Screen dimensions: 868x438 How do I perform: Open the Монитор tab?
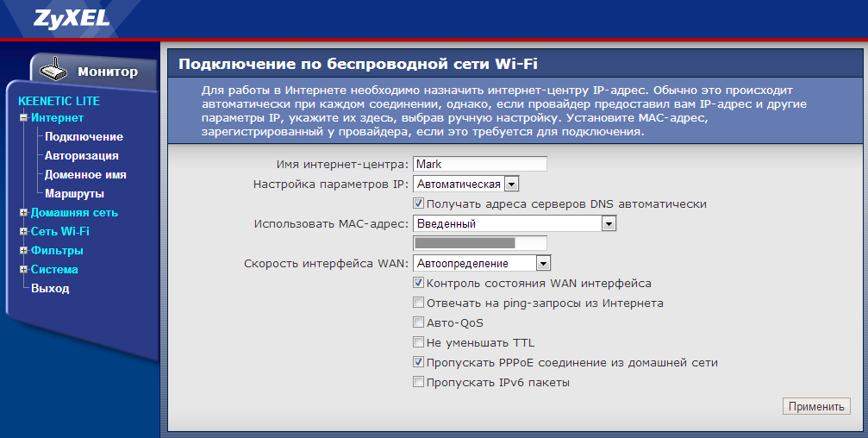click(x=107, y=72)
